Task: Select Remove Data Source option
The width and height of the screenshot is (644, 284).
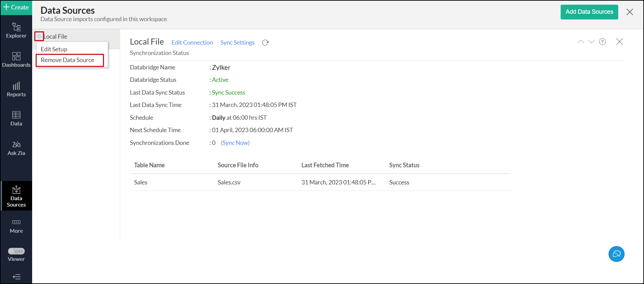Action: 68,60
